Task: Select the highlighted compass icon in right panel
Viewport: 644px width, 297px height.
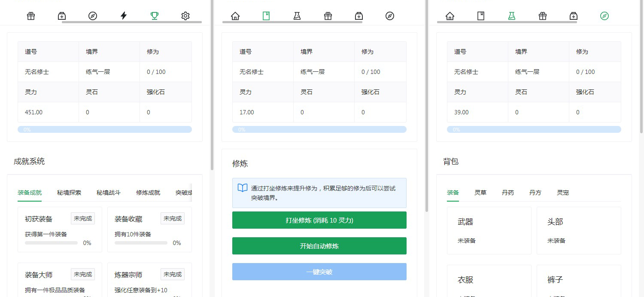Action: pos(605,15)
